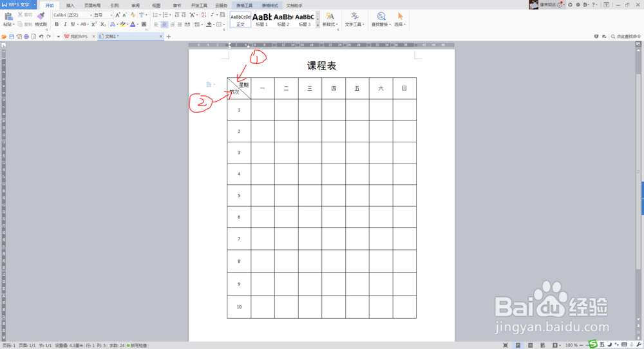Screen dimensions: 644x349
Task: Apply superscript X² formatting
Action: click(x=94, y=24)
